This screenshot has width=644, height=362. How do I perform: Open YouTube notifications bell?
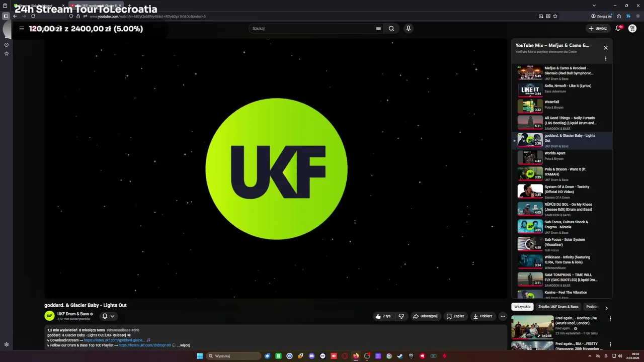pos(618,29)
